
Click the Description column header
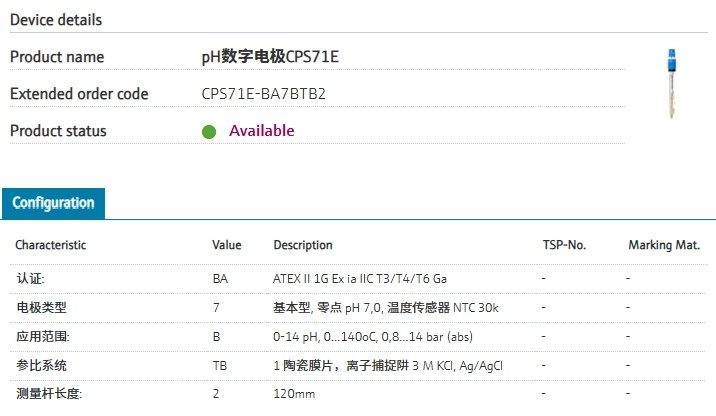[303, 245]
